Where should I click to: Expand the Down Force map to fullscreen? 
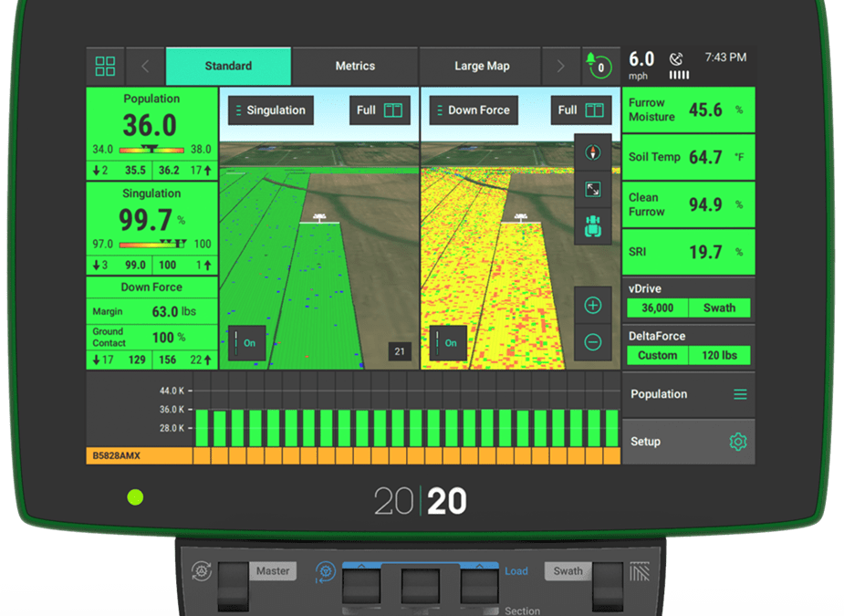click(x=593, y=190)
